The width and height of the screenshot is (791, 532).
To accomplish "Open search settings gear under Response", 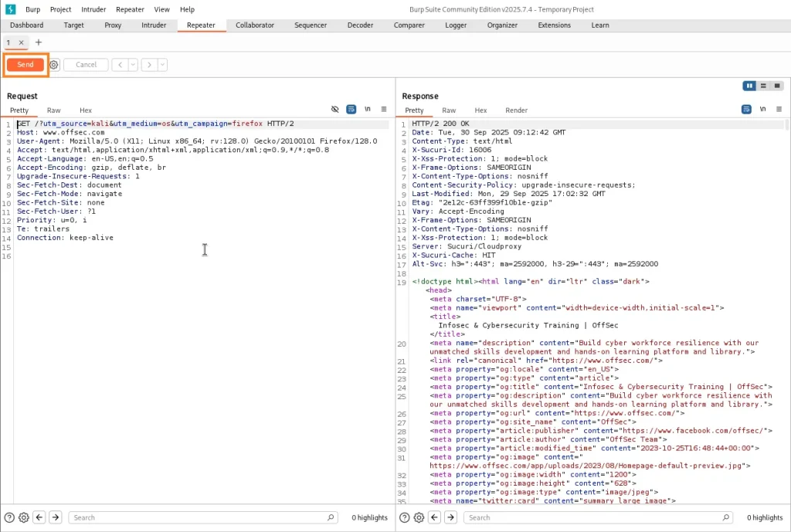I will click(x=419, y=517).
